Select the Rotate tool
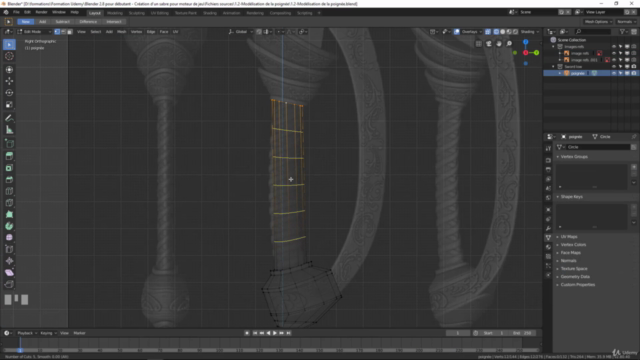 pos(9,93)
